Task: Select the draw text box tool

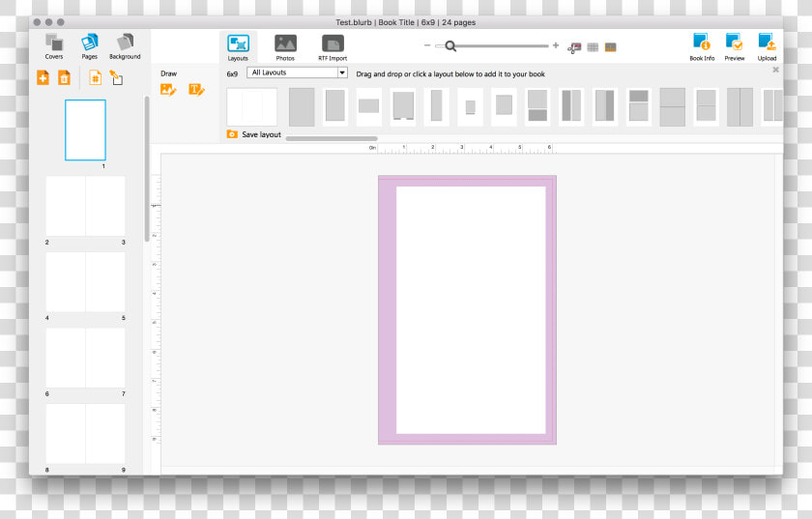Action: pyautogui.click(x=196, y=90)
